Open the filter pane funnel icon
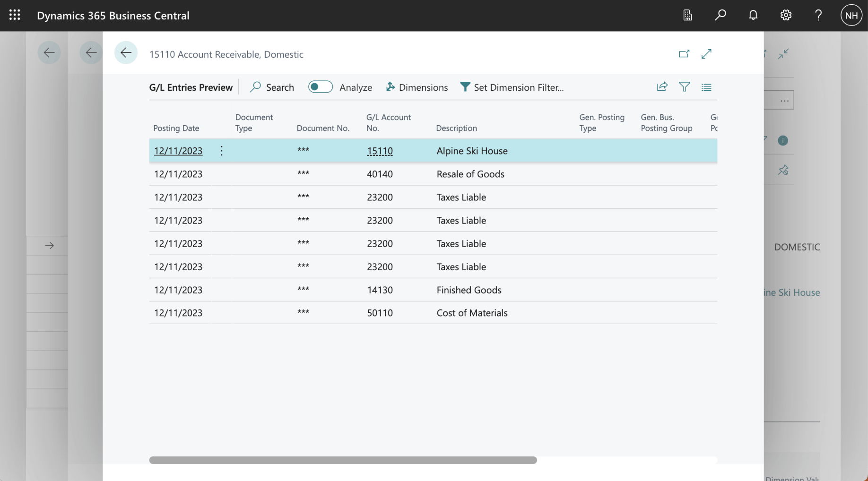Viewport: 868px width, 481px height. click(684, 87)
